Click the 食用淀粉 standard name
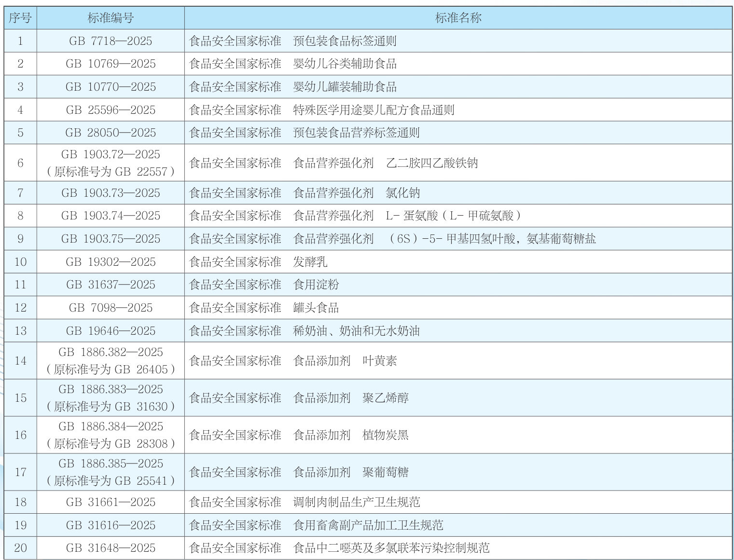 (x=316, y=285)
